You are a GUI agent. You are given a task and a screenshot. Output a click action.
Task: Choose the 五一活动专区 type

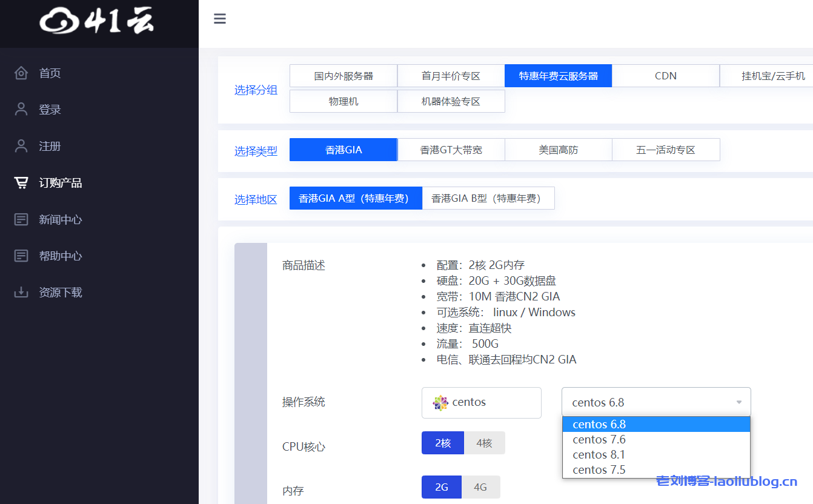coord(666,150)
